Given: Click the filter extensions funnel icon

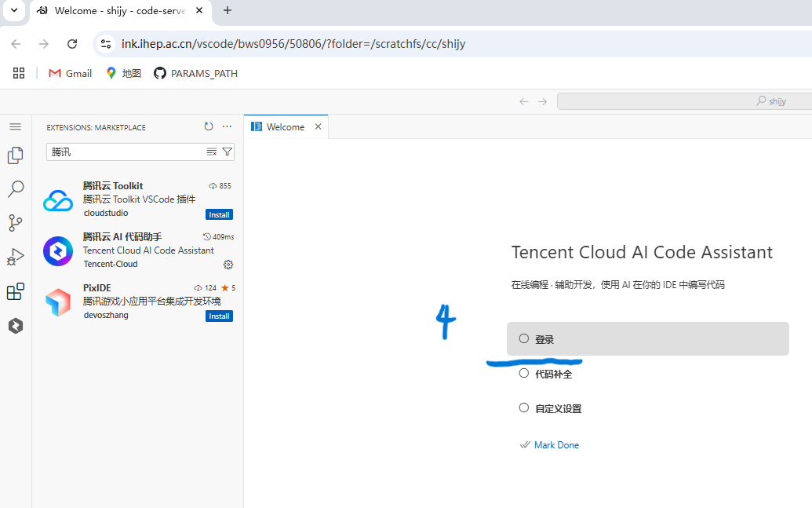Looking at the screenshot, I should 227,152.
